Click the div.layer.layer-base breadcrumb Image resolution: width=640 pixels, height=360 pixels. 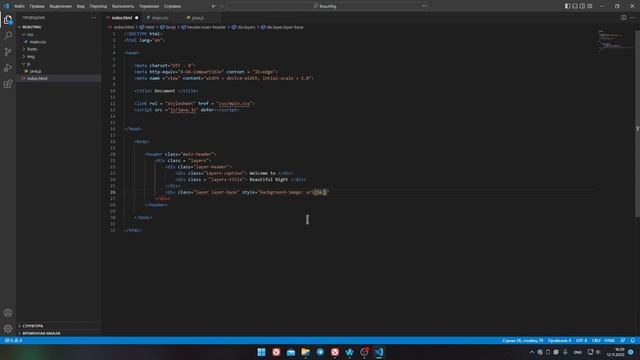tap(282, 27)
